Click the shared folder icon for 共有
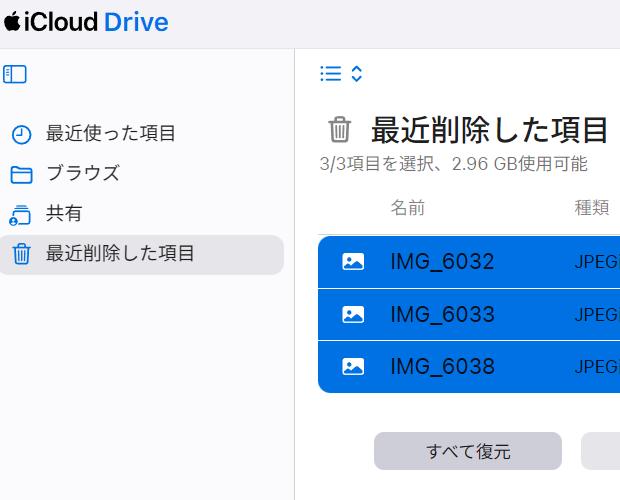Image resolution: width=620 pixels, height=500 pixels. [x=20, y=215]
